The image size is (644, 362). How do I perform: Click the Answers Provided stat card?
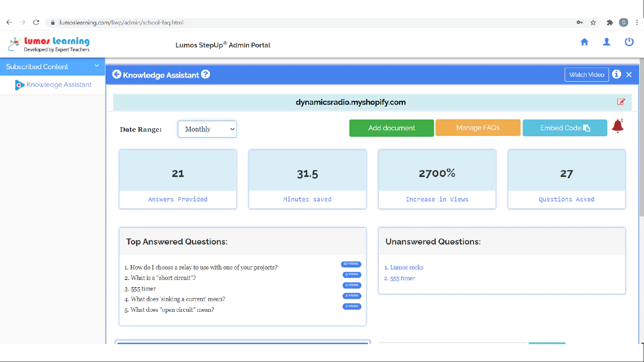click(178, 179)
